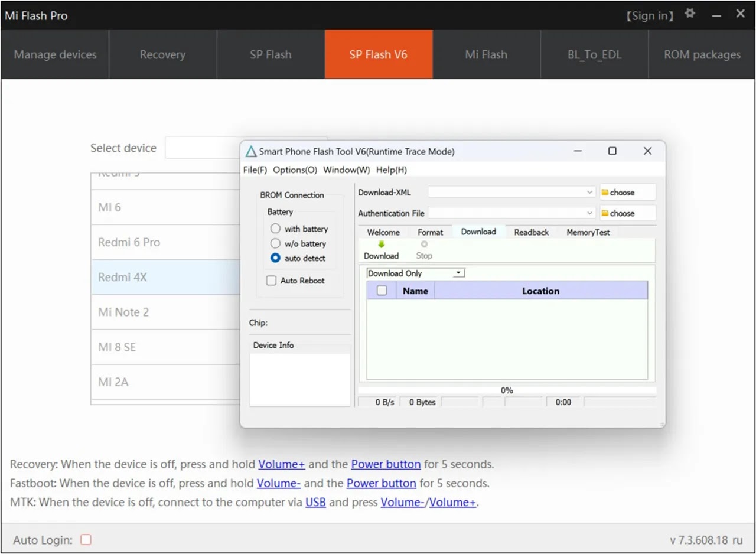Check the select-all box in Name header
756x554 pixels.
pyautogui.click(x=382, y=291)
